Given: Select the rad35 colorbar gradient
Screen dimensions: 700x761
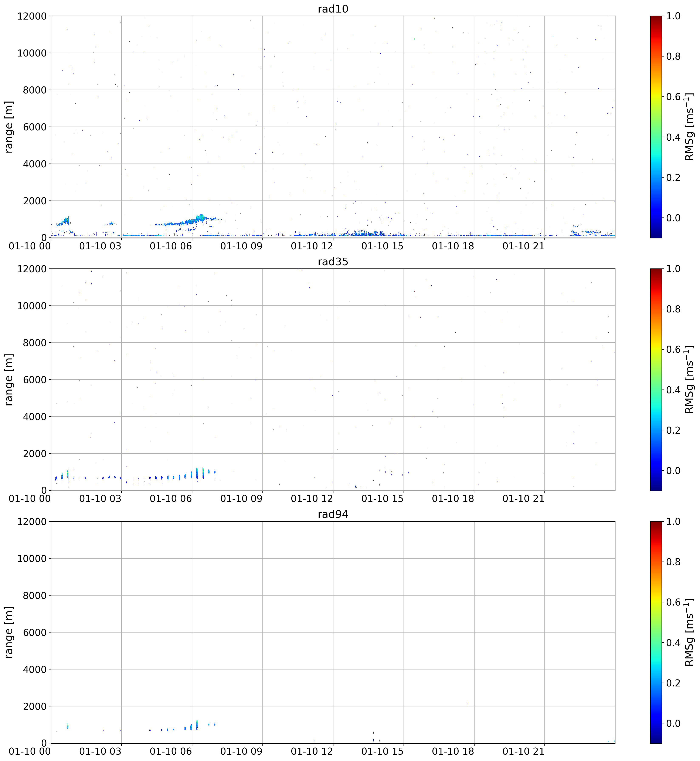Looking at the screenshot, I should pos(656,380).
